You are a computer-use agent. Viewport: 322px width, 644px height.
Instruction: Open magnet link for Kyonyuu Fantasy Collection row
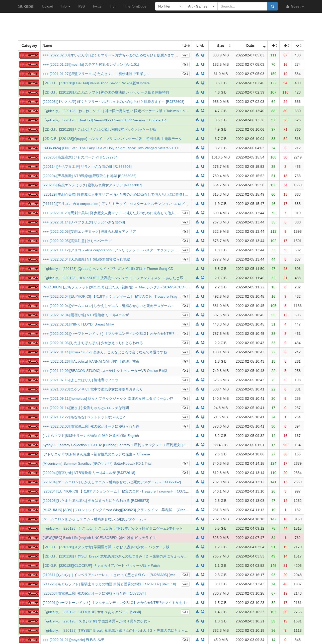click(203, 445)
